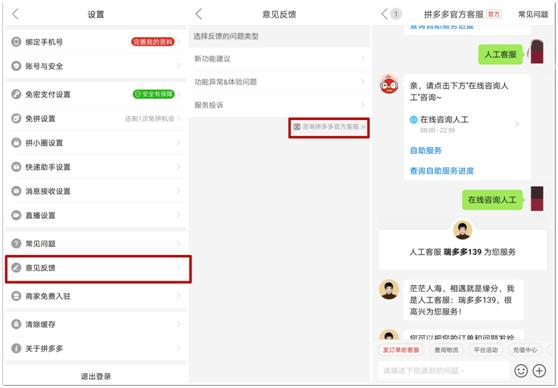Screen dimensions: 558x388
Task: Click the question-mark icon beside 常见问题 in settings
Action: point(16,243)
